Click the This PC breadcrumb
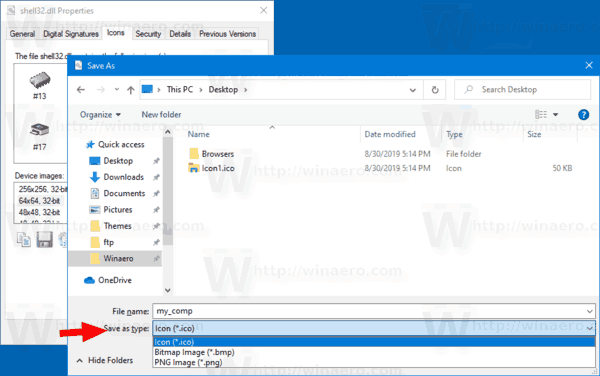 point(179,90)
